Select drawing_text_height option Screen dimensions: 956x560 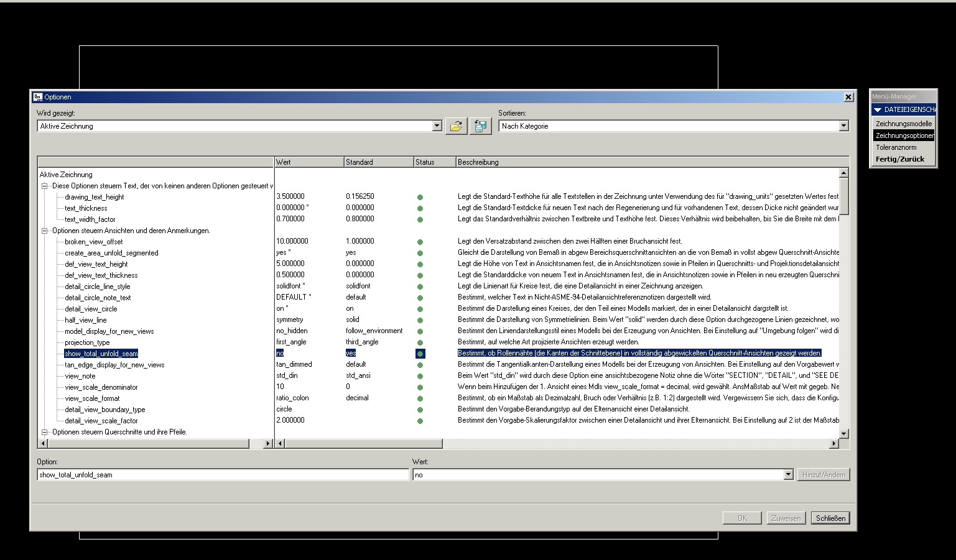tap(95, 197)
